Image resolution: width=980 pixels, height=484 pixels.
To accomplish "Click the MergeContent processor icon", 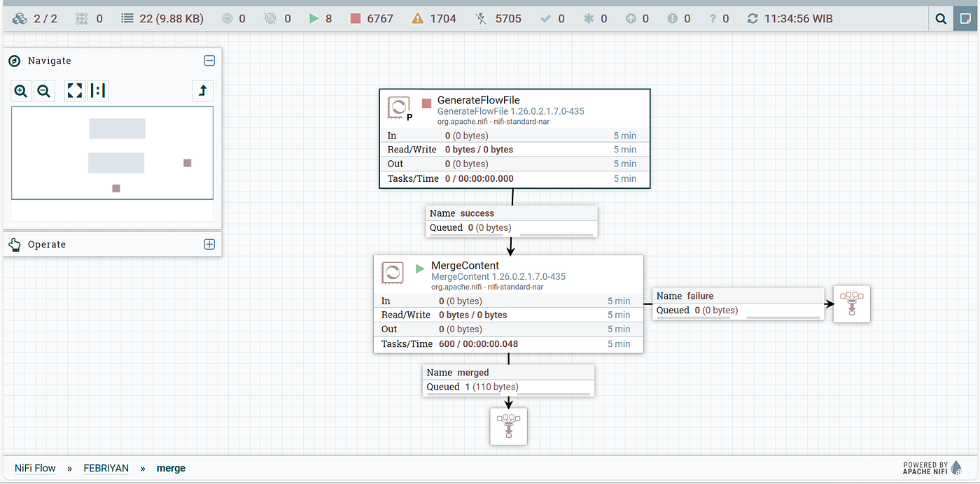I will pyautogui.click(x=393, y=273).
